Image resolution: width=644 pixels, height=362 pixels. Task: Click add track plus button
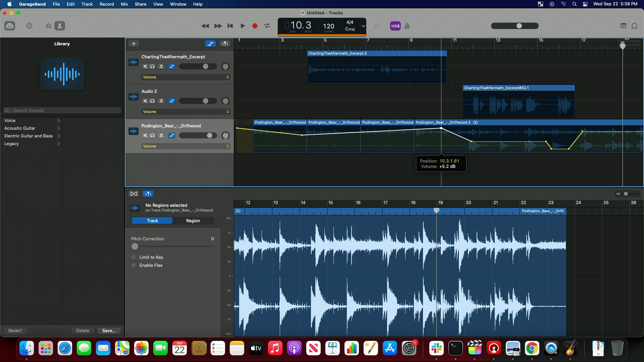tap(133, 44)
